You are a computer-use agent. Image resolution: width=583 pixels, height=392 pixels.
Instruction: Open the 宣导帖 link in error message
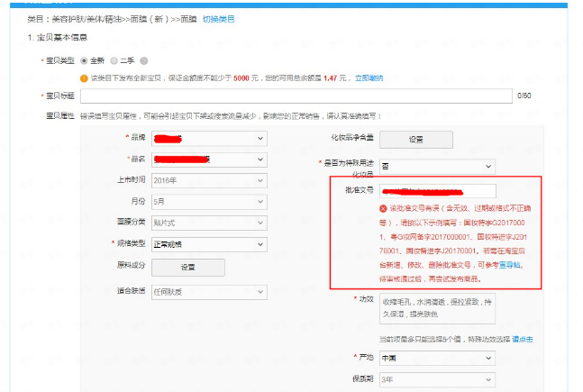pos(509,266)
